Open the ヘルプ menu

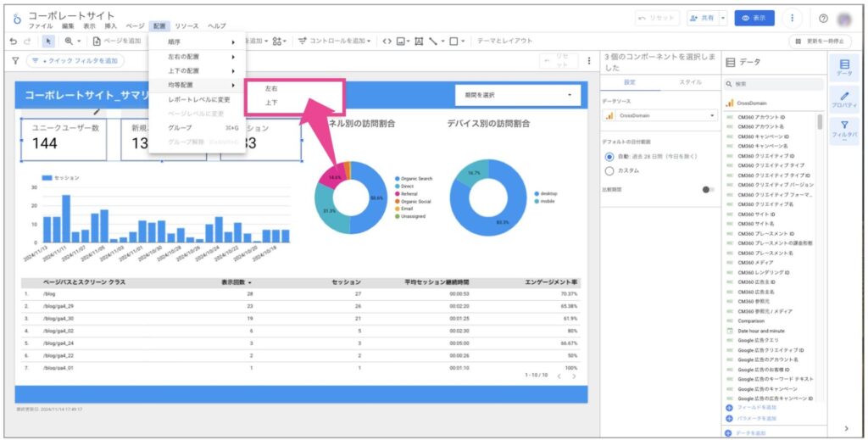216,26
